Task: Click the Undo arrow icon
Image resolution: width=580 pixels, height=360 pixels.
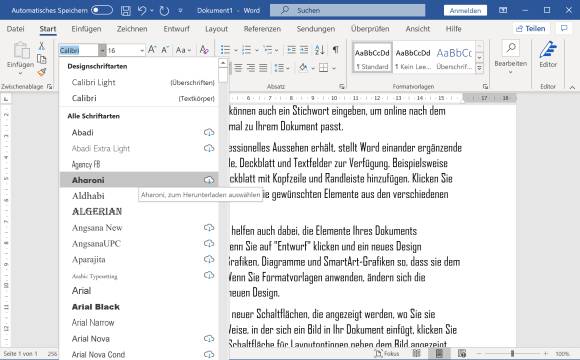Action: [x=142, y=10]
